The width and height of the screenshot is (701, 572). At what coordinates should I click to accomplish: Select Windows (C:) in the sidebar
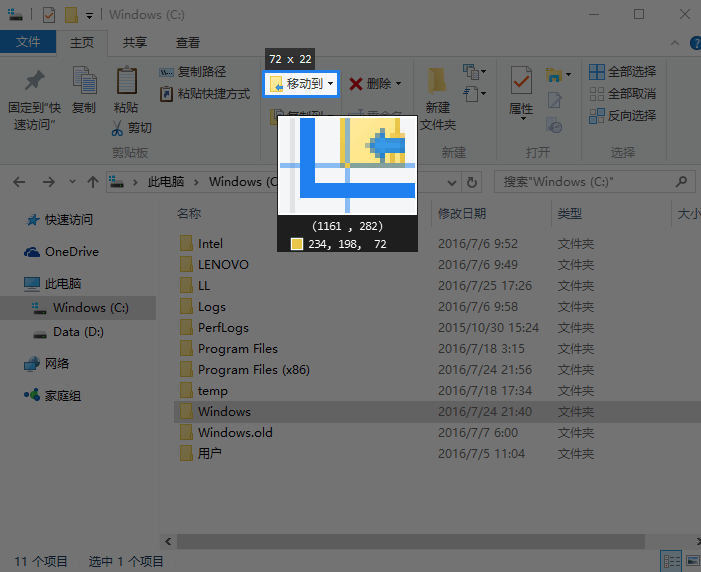coord(80,308)
